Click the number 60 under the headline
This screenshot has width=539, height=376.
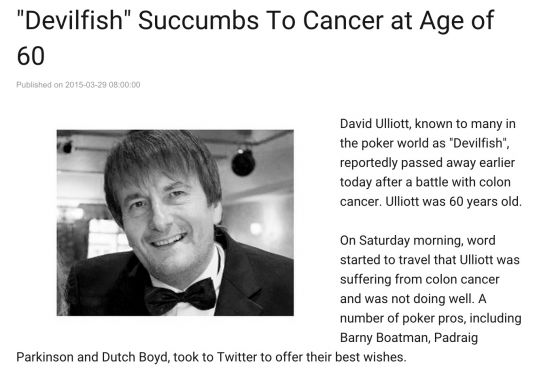pos(31,56)
